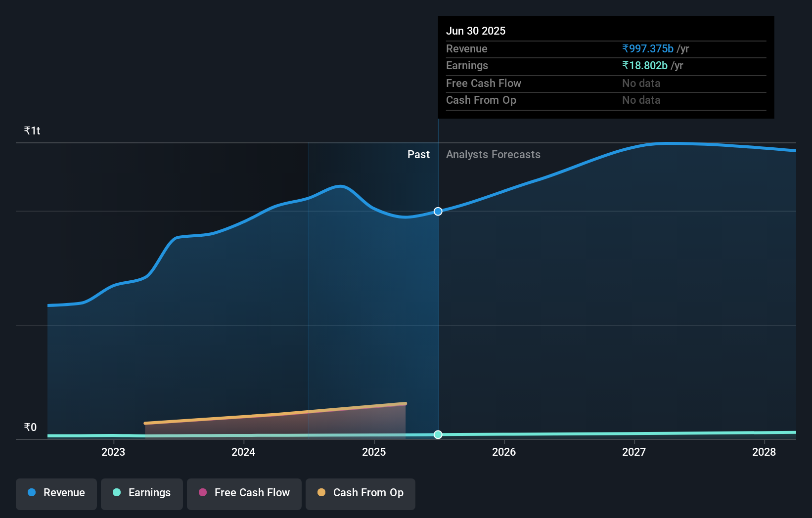Click the 2027 x-axis label
The image size is (812, 518).
pyautogui.click(x=634, y=452)
